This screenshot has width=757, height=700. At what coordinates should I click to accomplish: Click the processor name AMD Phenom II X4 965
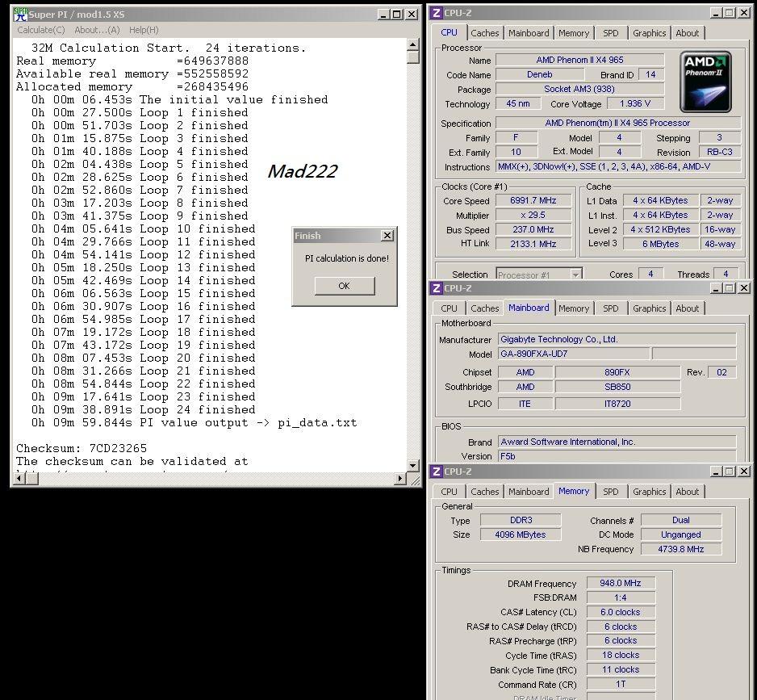[x=579, y=60]
